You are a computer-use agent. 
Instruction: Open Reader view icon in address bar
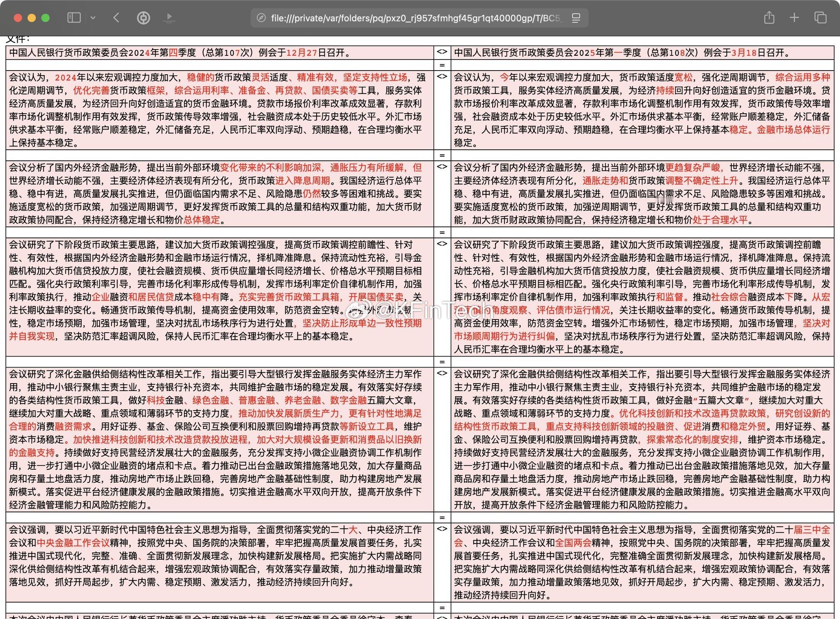click(576, 18)
